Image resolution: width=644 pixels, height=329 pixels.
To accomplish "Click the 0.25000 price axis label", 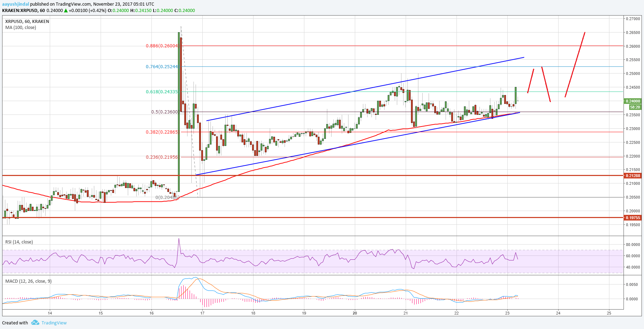I will (x=633, y=74).
